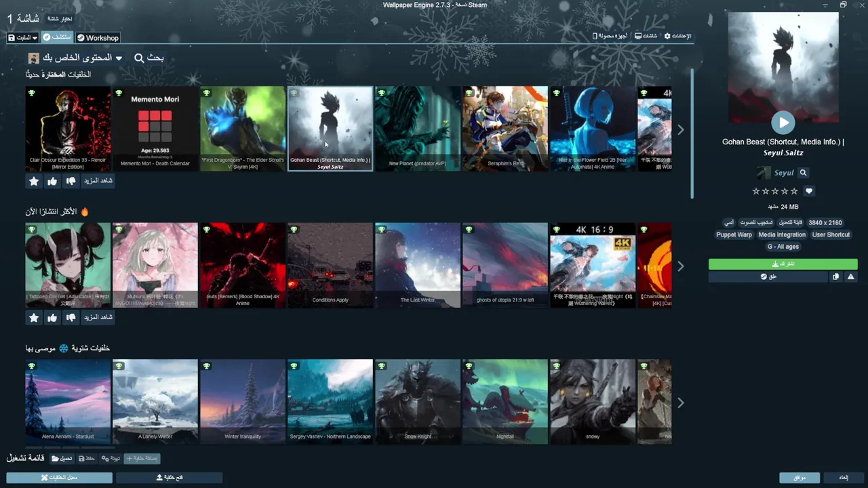Switch to the Discover (استكشف) tab
Image resolution: width=868 pixels, height=488 pixels.
point(57,38)
